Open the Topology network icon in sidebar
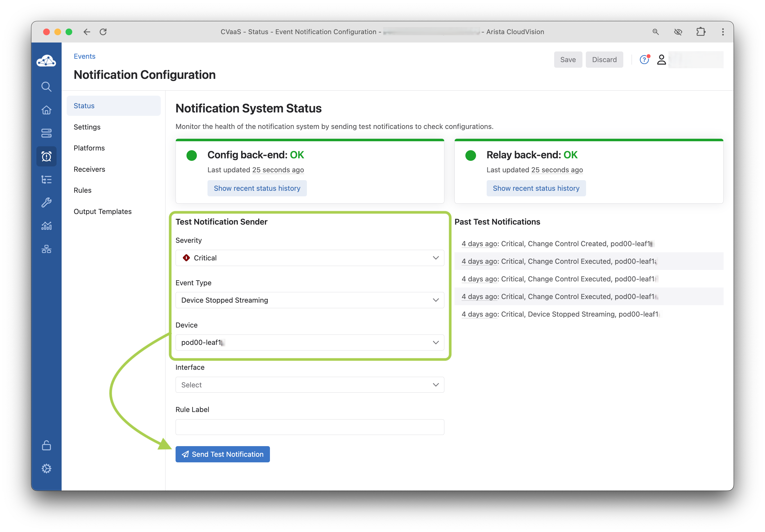 (46, 249)
